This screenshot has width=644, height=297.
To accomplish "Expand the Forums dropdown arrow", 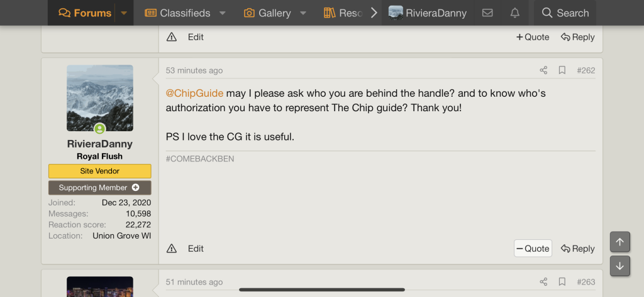I will click(x=124, y=13).
